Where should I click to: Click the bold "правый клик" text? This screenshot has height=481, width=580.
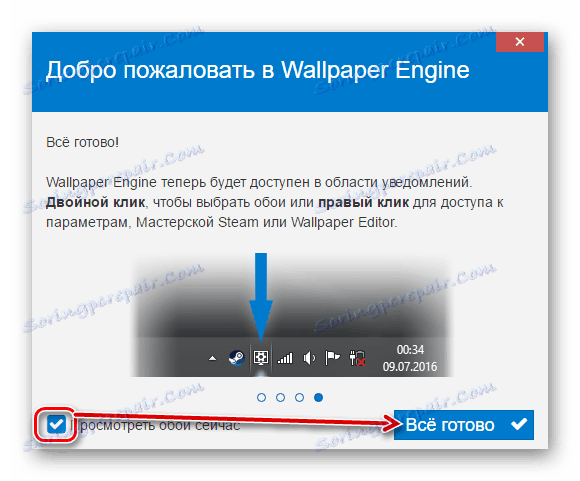point(364,202)
